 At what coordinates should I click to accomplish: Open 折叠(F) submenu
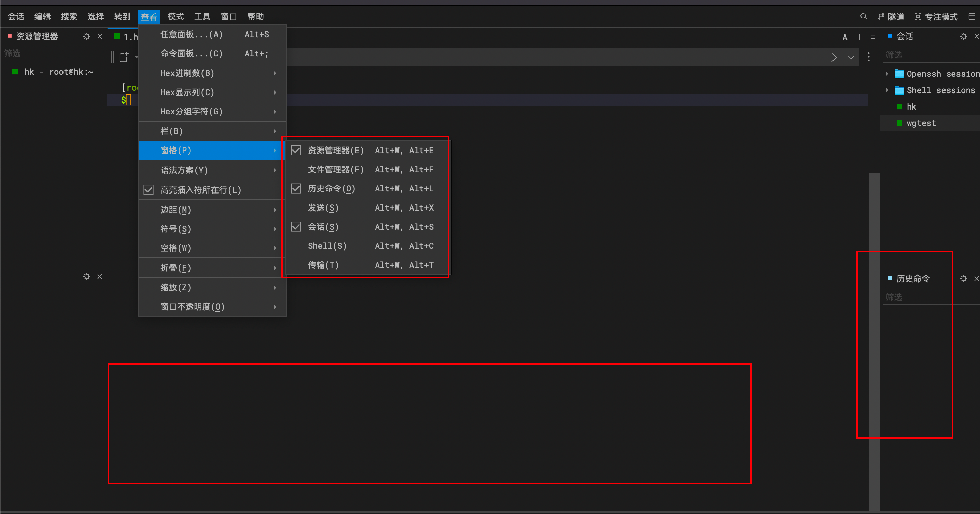click(212, 268)
